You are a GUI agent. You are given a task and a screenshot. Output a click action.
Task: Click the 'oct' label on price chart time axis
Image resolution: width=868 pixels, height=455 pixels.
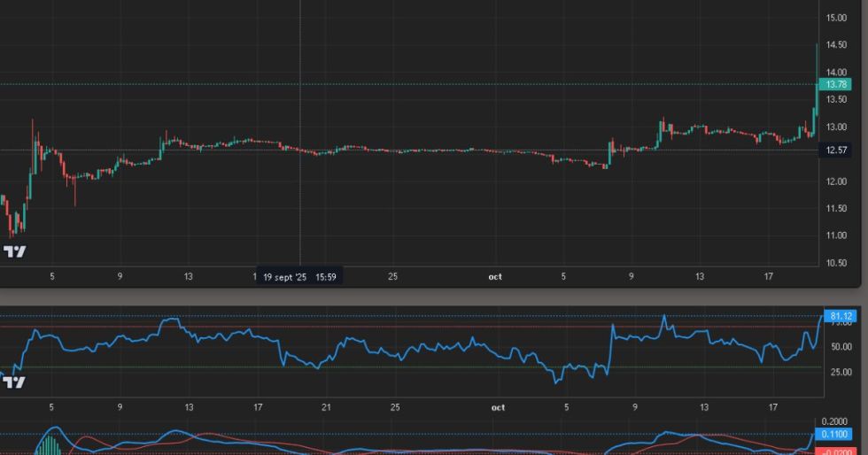tap(495, 277)
